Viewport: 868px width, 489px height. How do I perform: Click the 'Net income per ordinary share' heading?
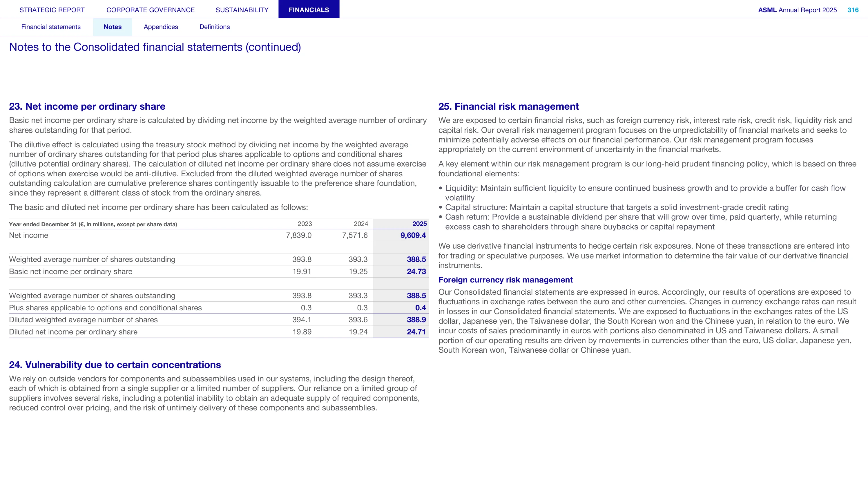click(87, 106)
